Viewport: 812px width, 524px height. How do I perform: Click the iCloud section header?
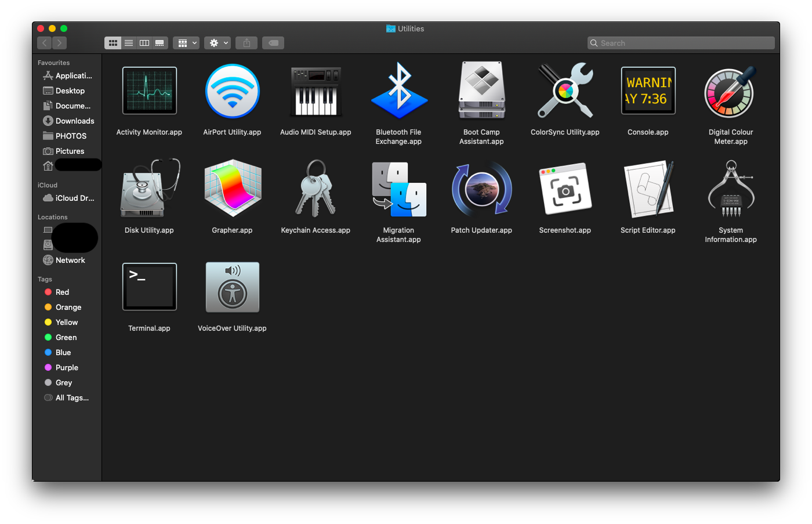48,185
